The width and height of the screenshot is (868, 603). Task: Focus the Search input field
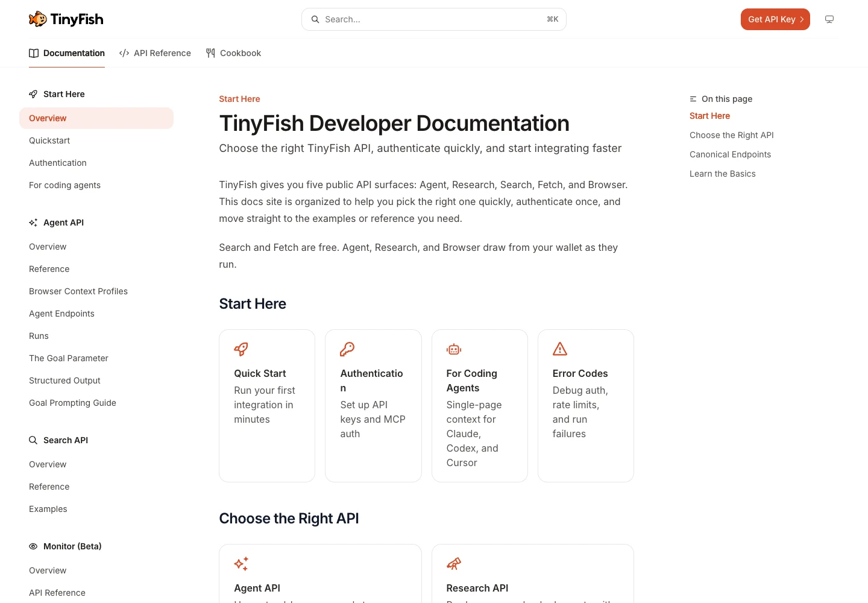point(434,19)
